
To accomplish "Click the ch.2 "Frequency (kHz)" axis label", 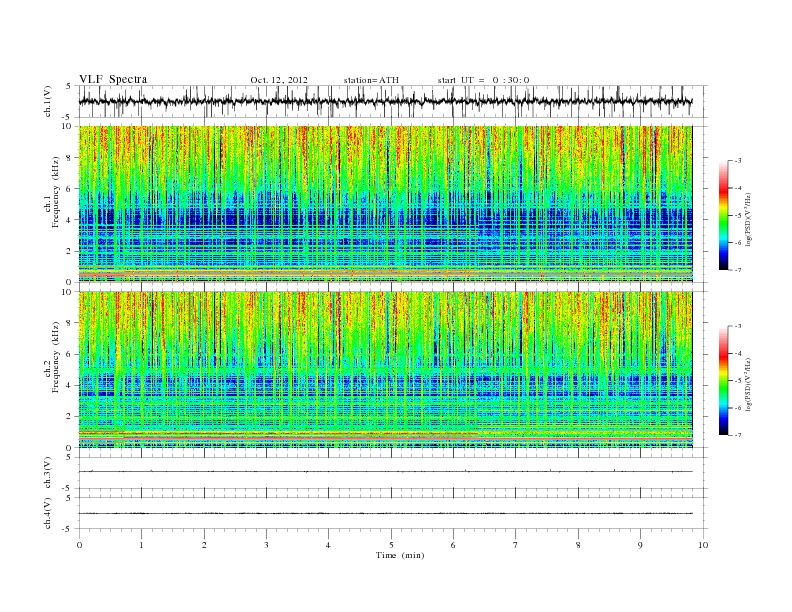I will pos(56,358).
